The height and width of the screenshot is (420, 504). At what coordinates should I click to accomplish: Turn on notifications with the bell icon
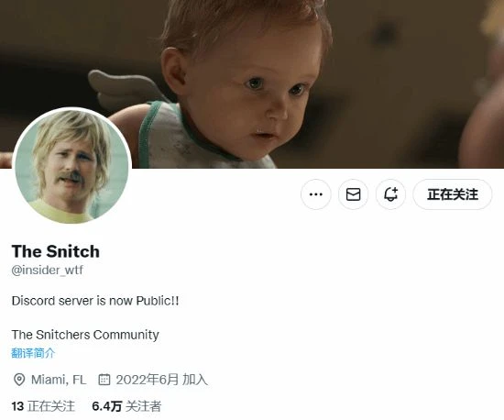pos(390,194)
